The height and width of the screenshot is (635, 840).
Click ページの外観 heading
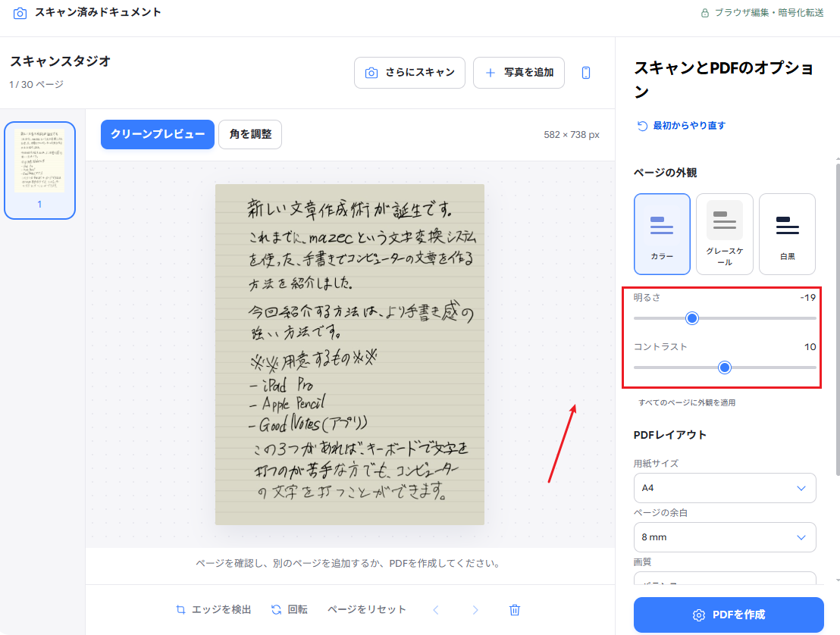tap(665, 173)
